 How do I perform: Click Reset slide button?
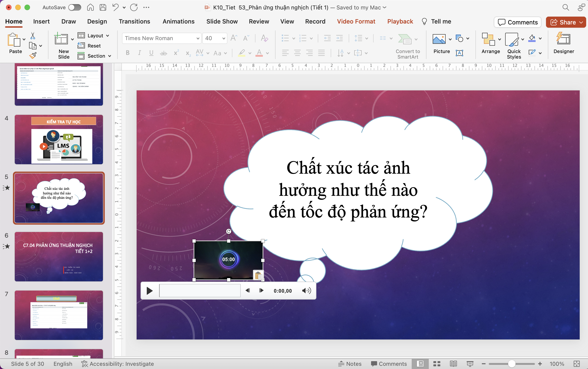click(x=89, y=46)
